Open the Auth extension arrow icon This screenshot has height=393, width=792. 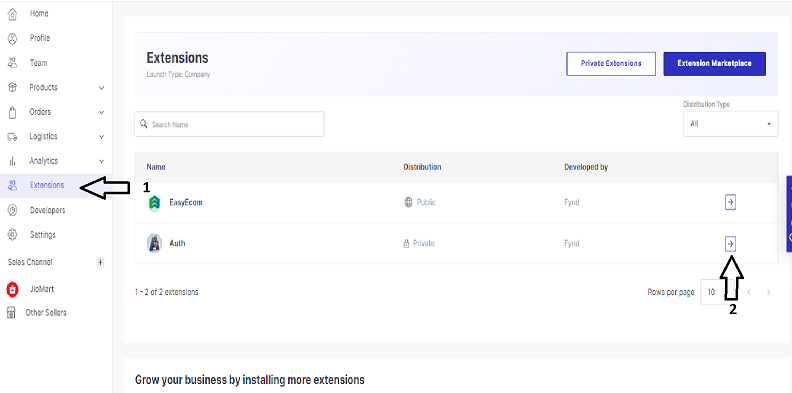[x=730, y=243]
